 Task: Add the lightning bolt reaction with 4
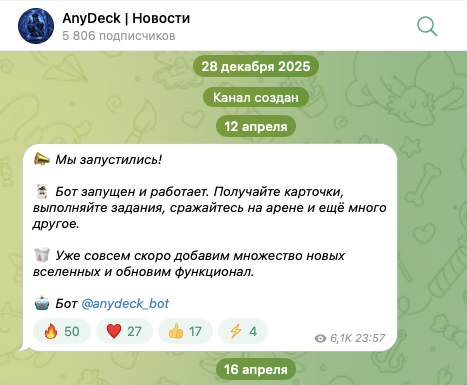(243, 331)
